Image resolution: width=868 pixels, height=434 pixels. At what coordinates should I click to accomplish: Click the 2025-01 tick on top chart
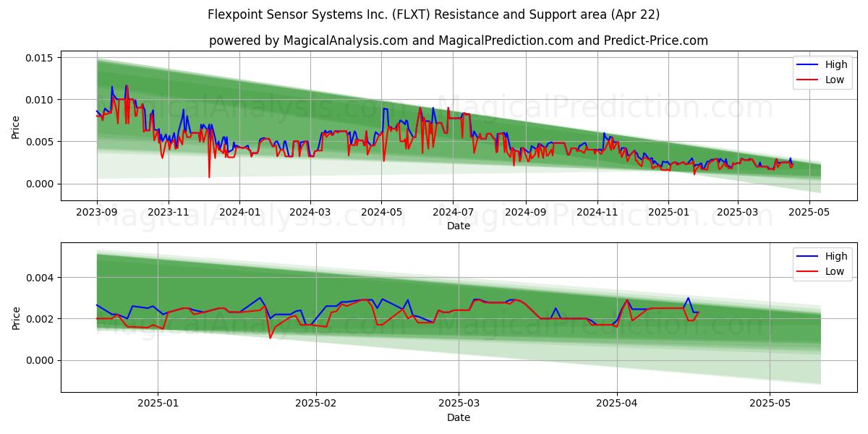(x=668, y=211)
